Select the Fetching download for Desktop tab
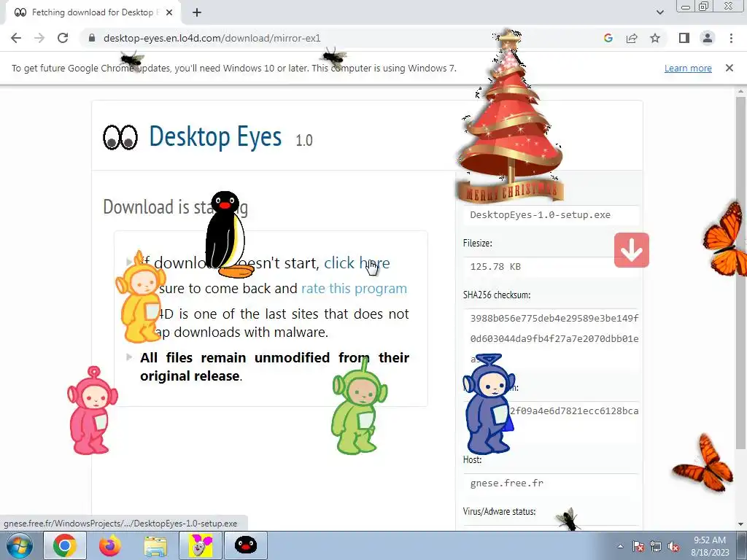Image resolution: width=747 pixels, height=560 pixels. click(x=93, y=12)
